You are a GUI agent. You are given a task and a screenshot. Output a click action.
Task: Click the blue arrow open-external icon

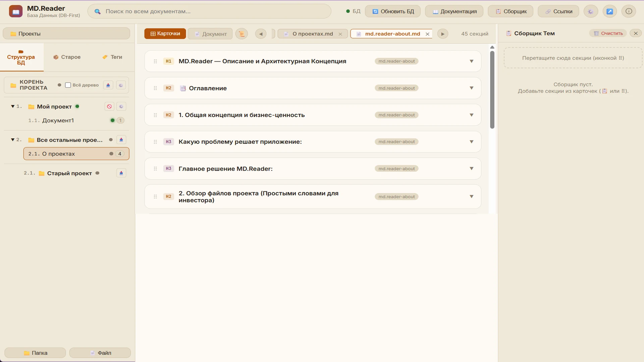pyautogui.click(x=610, y=11)
